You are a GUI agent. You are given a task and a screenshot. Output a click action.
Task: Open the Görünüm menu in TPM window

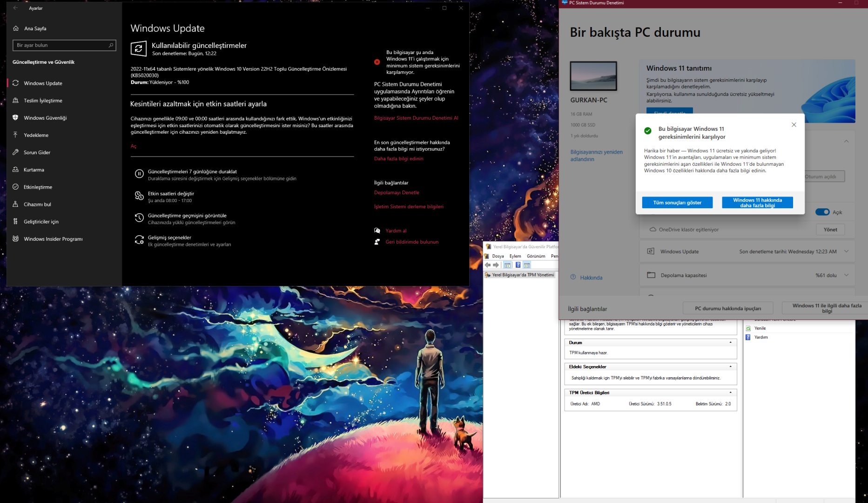pyautogui.click(x=536, y=256)
